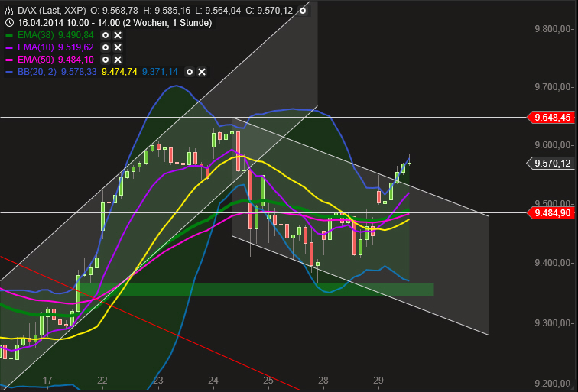Click date label 17 on time axis

click(x=47, y=381)
